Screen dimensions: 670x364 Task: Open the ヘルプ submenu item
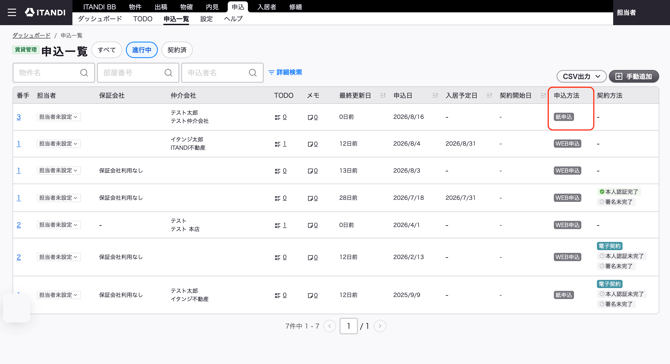[233, 19]
